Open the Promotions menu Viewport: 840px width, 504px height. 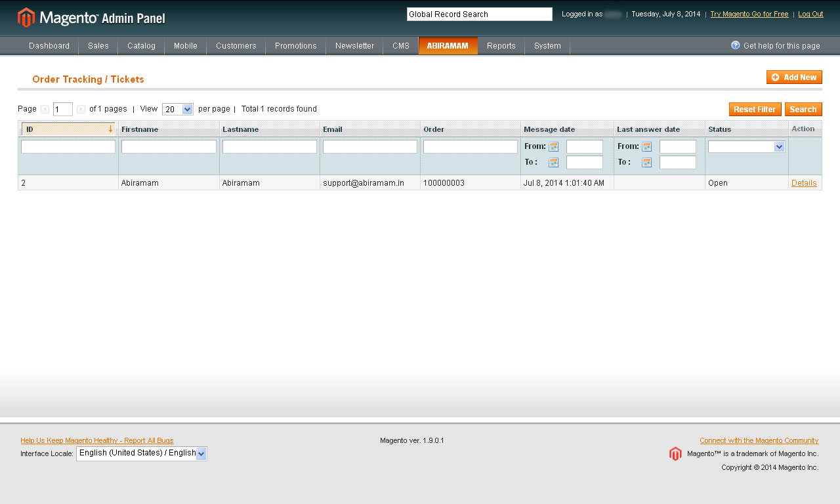(x=296, y=46)
